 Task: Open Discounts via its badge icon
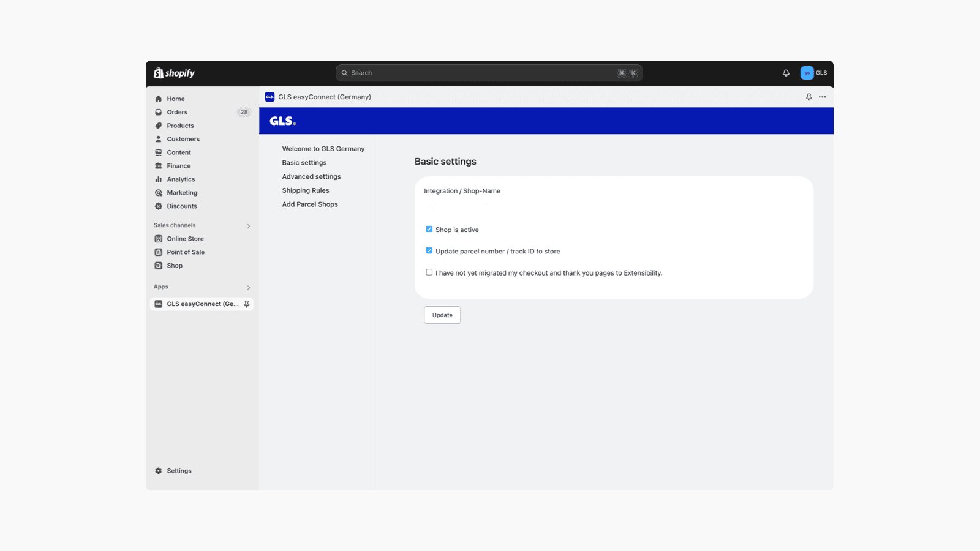[159, 206]
